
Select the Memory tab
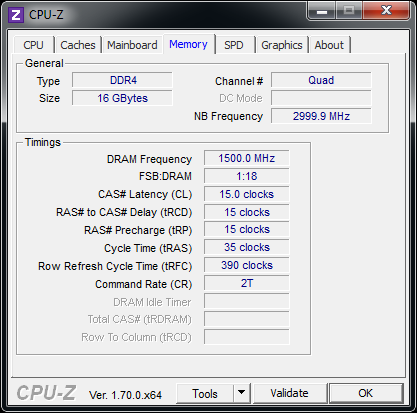(188, 44)
